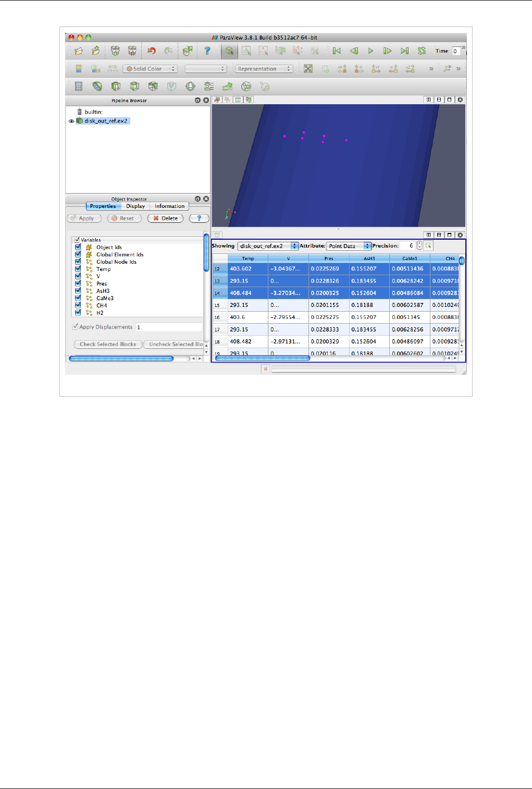Click the Check Selected Blocks button

[108, 344]
